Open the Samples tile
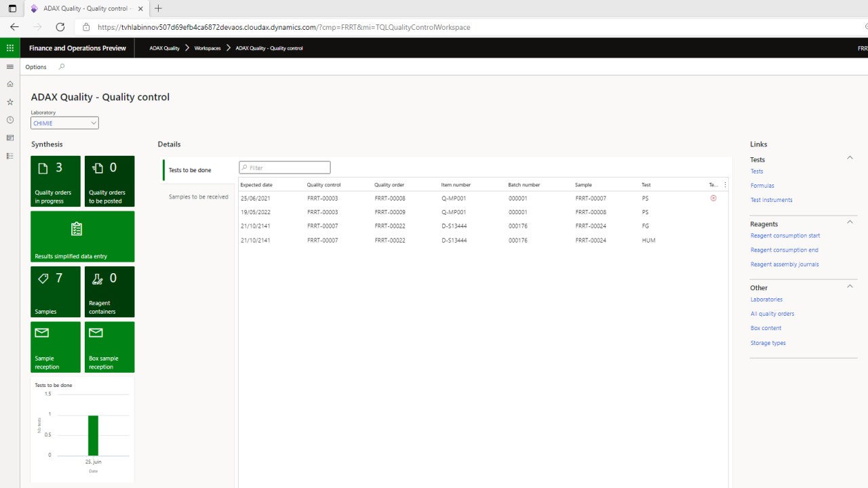 [x=56, y=291]
